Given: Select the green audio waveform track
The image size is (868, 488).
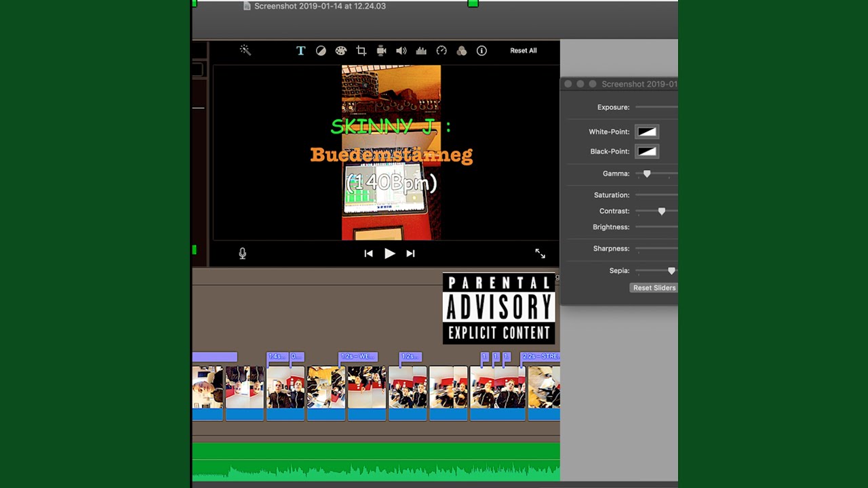Looking at the screenshot, I should [376, 462].
